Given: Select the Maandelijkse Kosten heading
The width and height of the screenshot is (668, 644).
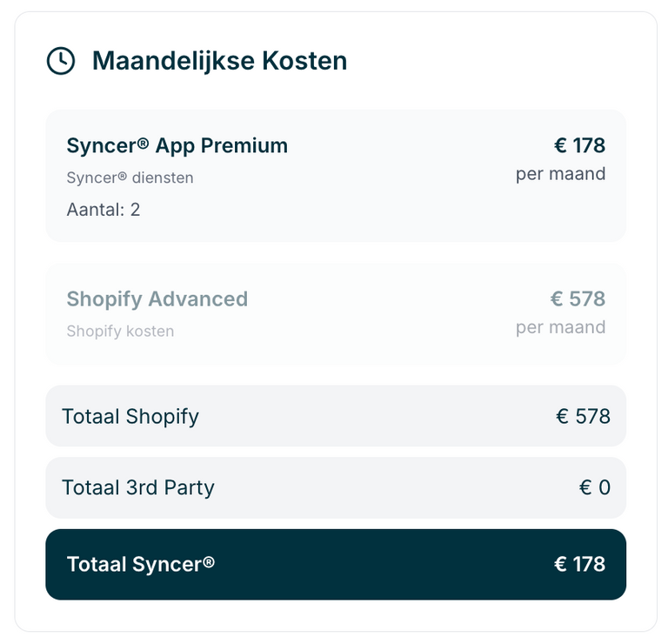Looking at the screenshot, I should coord(219,61).
